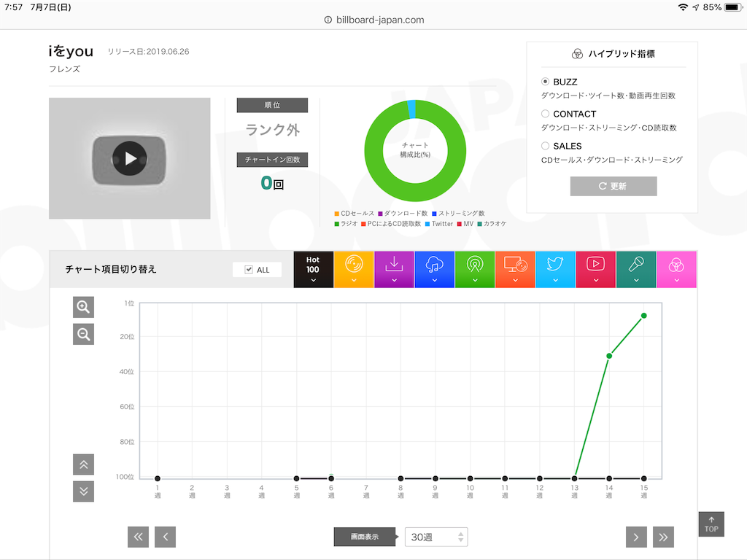This screenshot has width=747, height=560.
Task: Click the 順位 label box
Action: pyautogui.click(x=272, y=105)
